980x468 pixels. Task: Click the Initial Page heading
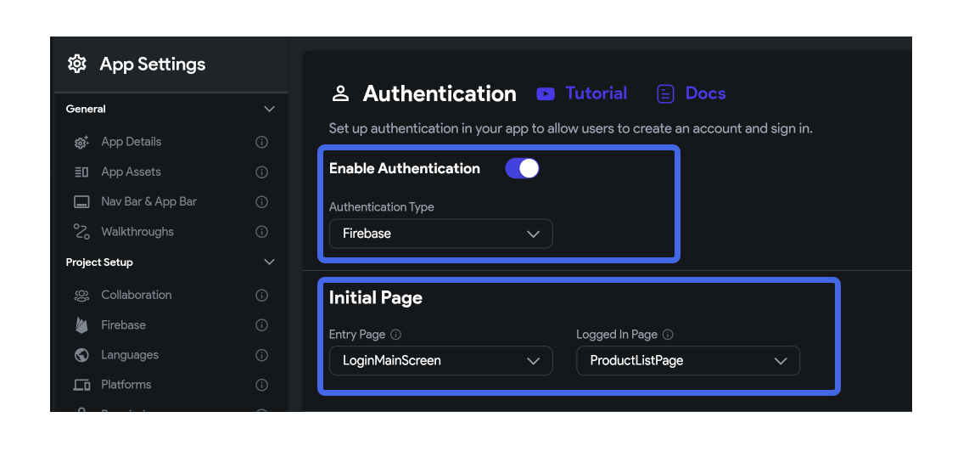(376, 298)
